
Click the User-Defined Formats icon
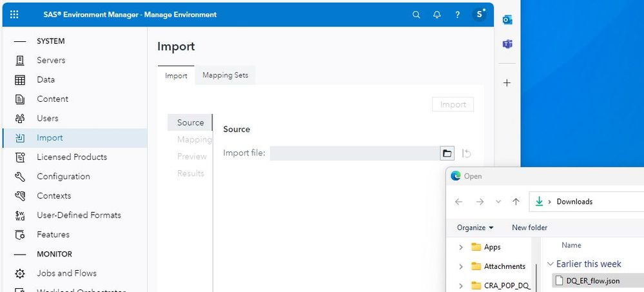[20, 215]
